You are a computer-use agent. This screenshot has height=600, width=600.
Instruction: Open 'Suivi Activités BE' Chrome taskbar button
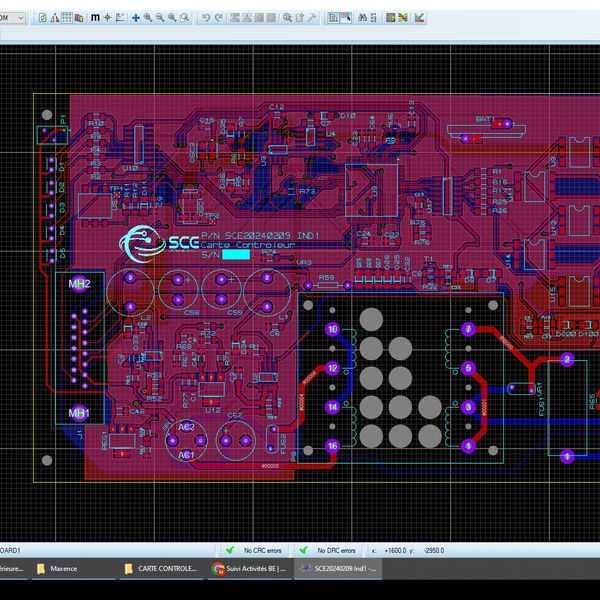(x=250, y=568)
